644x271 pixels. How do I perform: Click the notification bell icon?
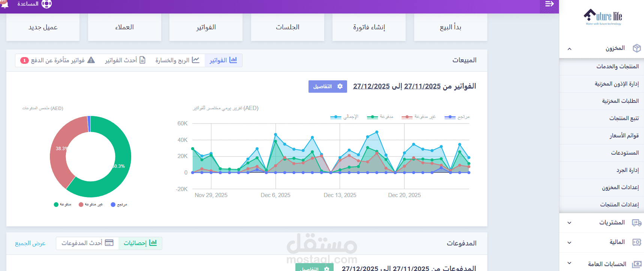pyautogui.click(x=4, y=4)
